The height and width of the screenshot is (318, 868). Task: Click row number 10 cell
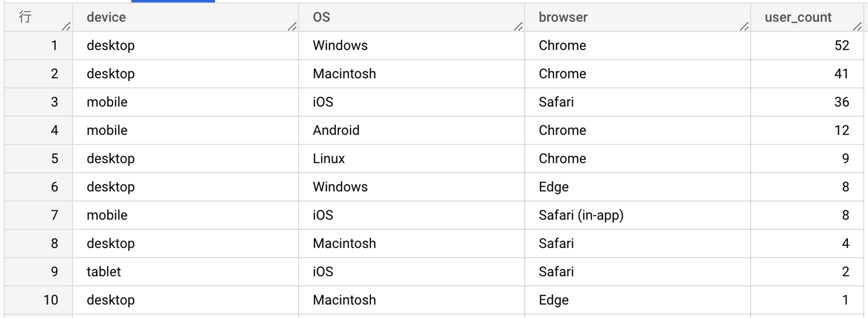39,300
